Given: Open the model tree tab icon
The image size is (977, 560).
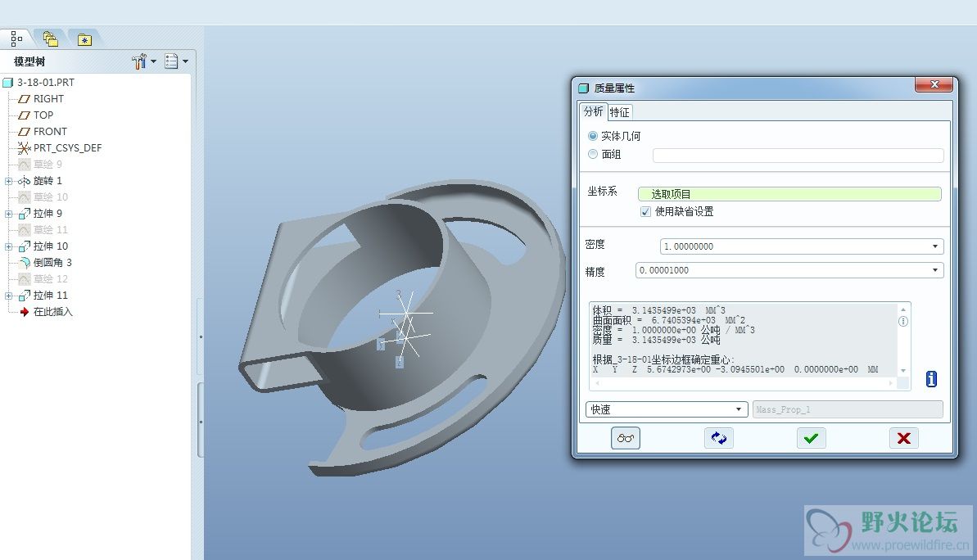Looking at the screenshot, I should (x=17, y=38).
